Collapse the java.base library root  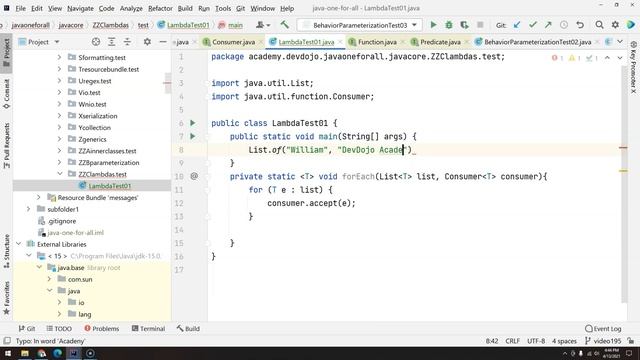click(x=39, y=267)
